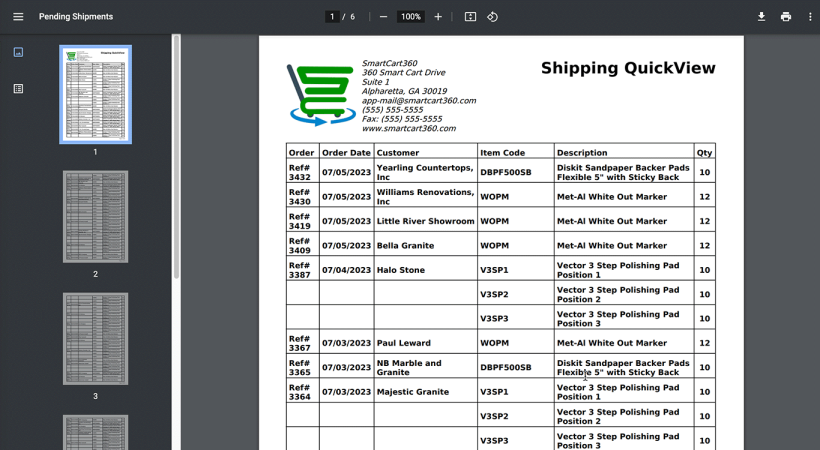Click item code DBPF500SB for Yearling Countertops
The width and height of the screenshot is (820, 450).
pos(506,172)
